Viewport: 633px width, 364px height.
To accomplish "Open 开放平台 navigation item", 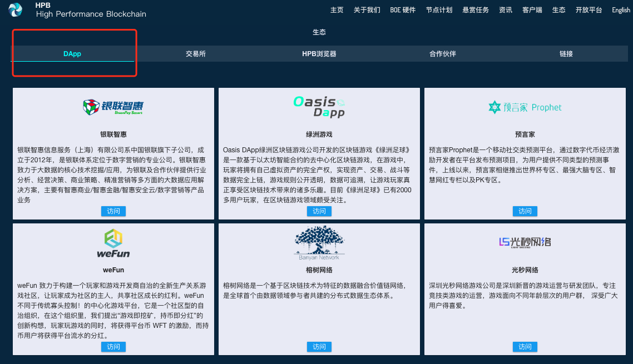I will pyautogui.click(x=589, y=10).
